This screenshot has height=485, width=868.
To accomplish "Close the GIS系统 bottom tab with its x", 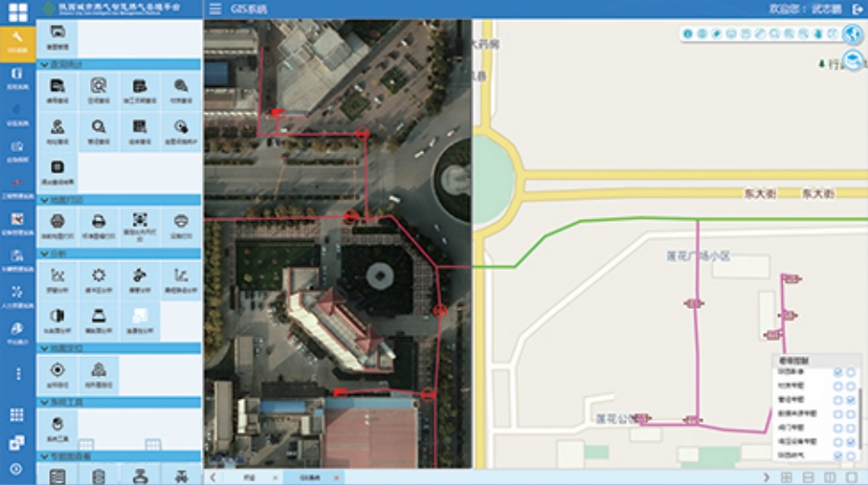I will [x=336, y=478].
